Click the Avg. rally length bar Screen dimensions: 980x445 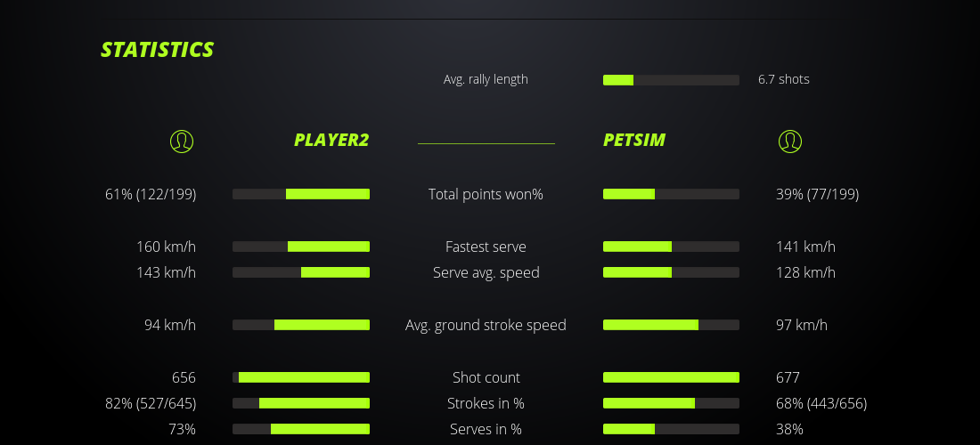click(x=671, y=80)
